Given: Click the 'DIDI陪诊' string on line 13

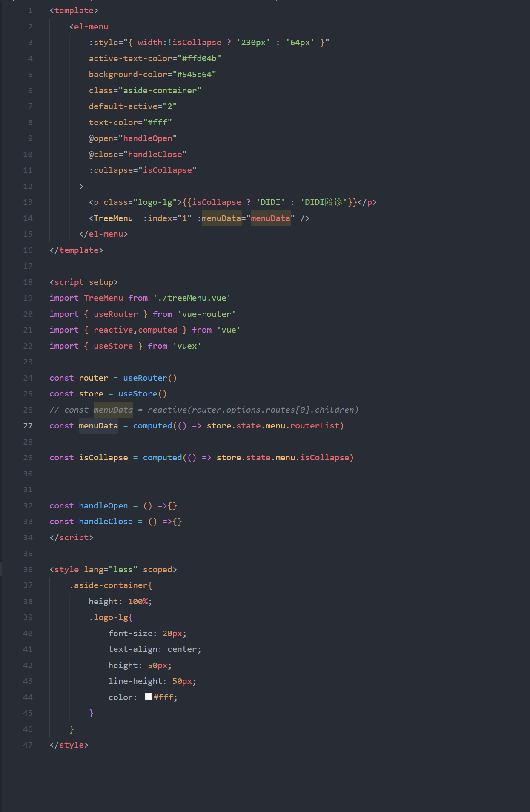Looking at the screenshot, I should tap(324, 202).
